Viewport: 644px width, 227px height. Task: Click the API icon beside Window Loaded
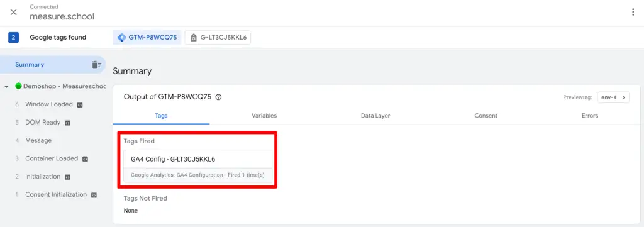click(80, 104)
